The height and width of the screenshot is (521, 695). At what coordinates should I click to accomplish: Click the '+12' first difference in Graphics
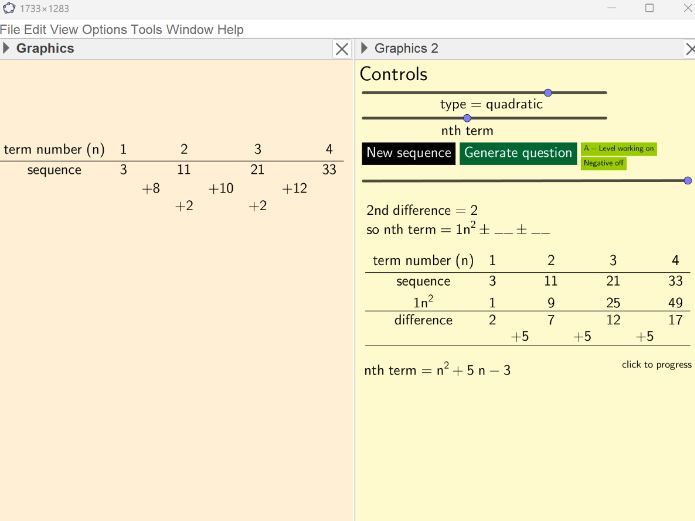tap(295, 188)
